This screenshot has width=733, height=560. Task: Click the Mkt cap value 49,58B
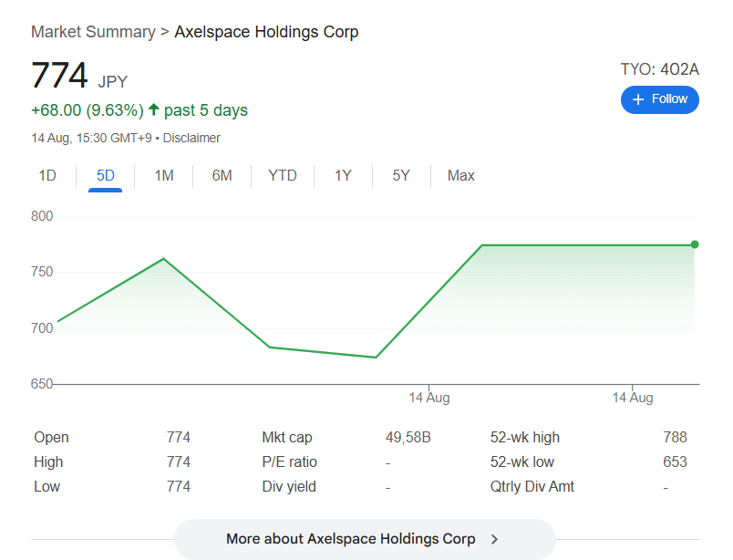coord(408,437)
